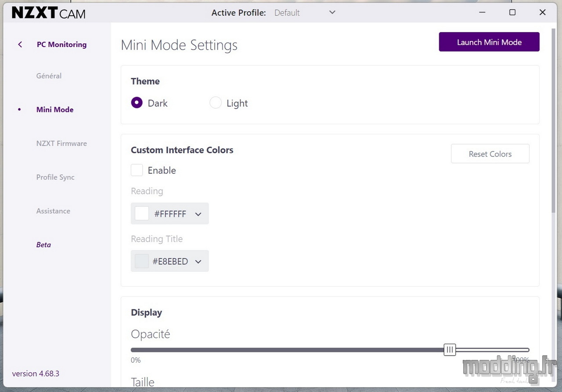The image size is (562, 392).
Task: Go back using the PC Monitoring arrow
Action: click(x=20, y=44)
